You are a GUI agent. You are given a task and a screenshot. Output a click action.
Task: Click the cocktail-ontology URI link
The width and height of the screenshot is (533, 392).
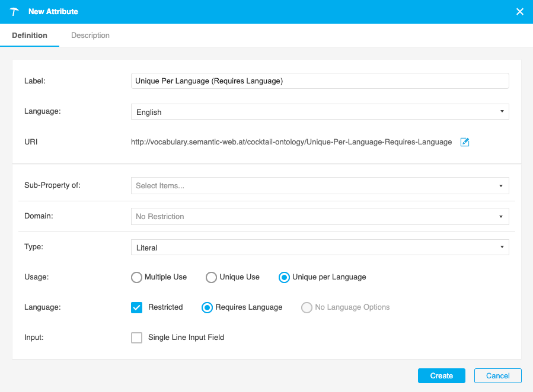coord(291,142)
